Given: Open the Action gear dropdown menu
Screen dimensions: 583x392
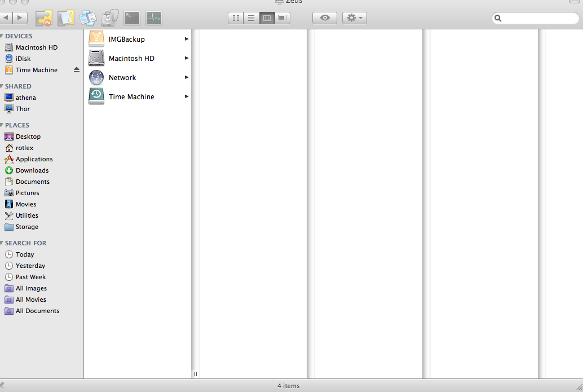Looking at the screenshot, I should pyautogui.click(x=354, y=18).
